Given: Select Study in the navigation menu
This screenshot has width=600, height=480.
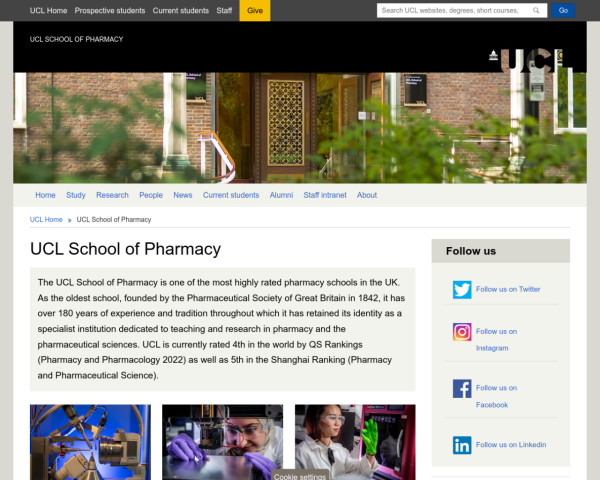Looking at the screenshot, I should coord(75,195).
